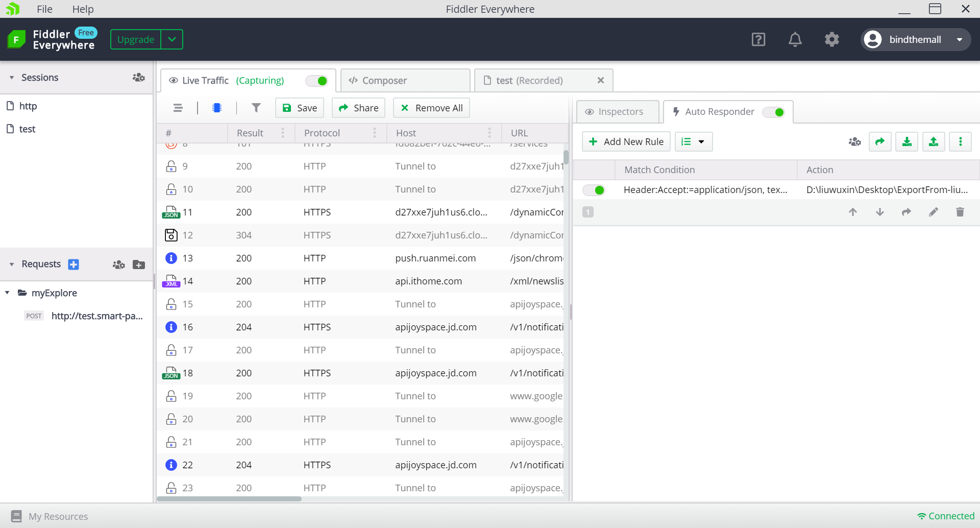Click the Remove All button
Screen dimensions: 980x528
tap(431, 108)
